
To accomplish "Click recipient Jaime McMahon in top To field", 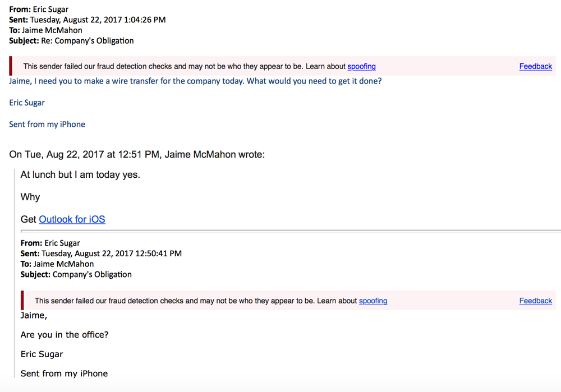I will click(52, 30).
